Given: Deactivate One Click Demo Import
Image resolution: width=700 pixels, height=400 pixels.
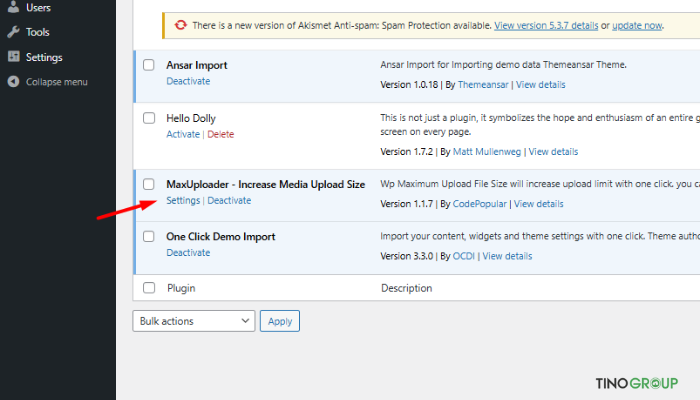Looking at the screenshot, I should pyautogui.click(x=188, y=253).
